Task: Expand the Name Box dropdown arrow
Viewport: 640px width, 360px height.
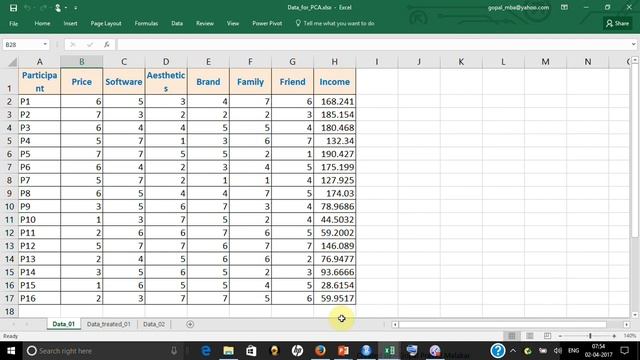Action: tap(45, 44)
